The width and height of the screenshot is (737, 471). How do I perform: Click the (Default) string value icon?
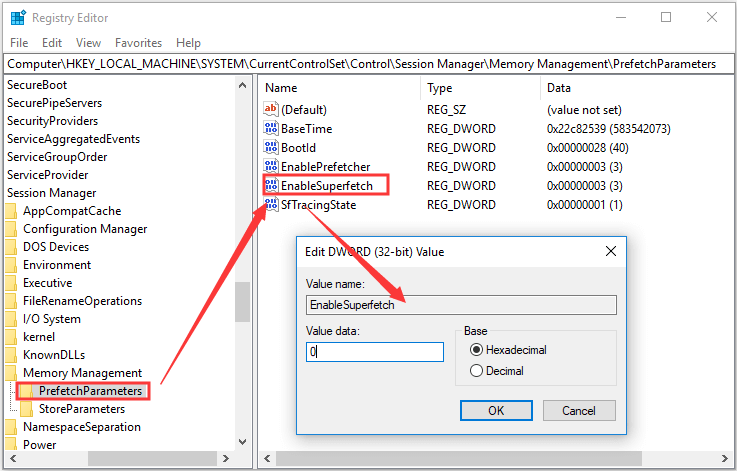(272, 109)
